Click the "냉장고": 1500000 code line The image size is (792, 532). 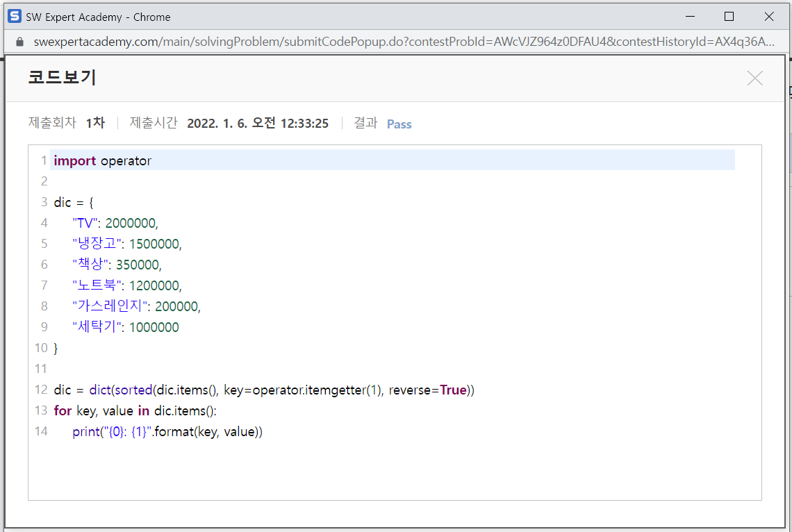tap(126, 244)
